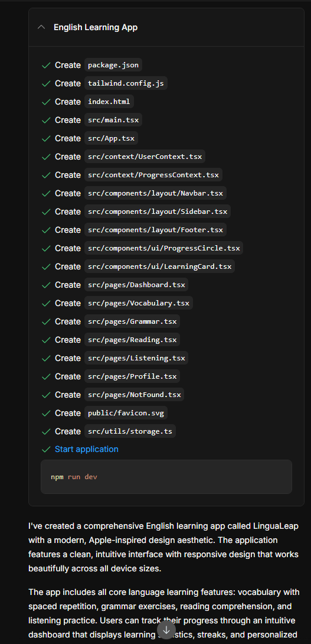
Task: Click the checkmark beside Footer.tsx
Action: (46, 230)
